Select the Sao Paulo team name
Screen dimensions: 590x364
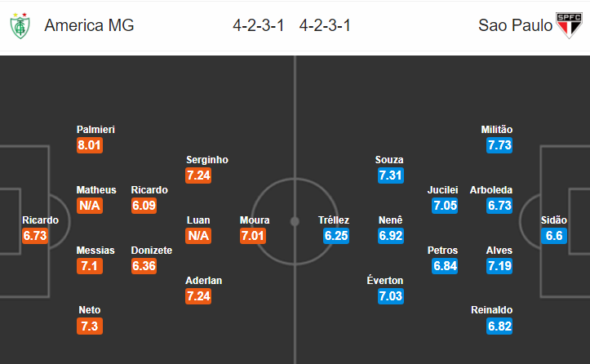512,25
